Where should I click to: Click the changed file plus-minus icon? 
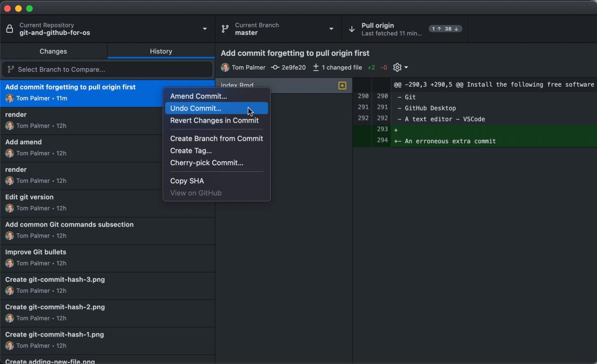point(316,67)
